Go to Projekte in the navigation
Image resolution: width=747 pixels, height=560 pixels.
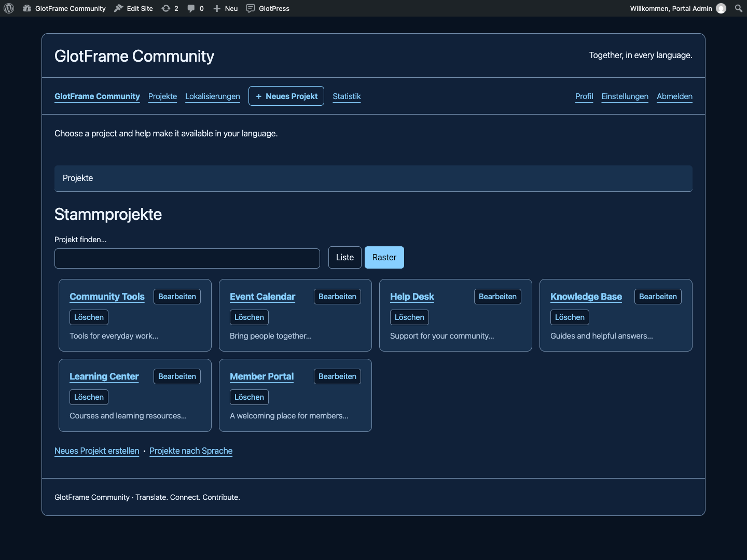tap(162, 96)
